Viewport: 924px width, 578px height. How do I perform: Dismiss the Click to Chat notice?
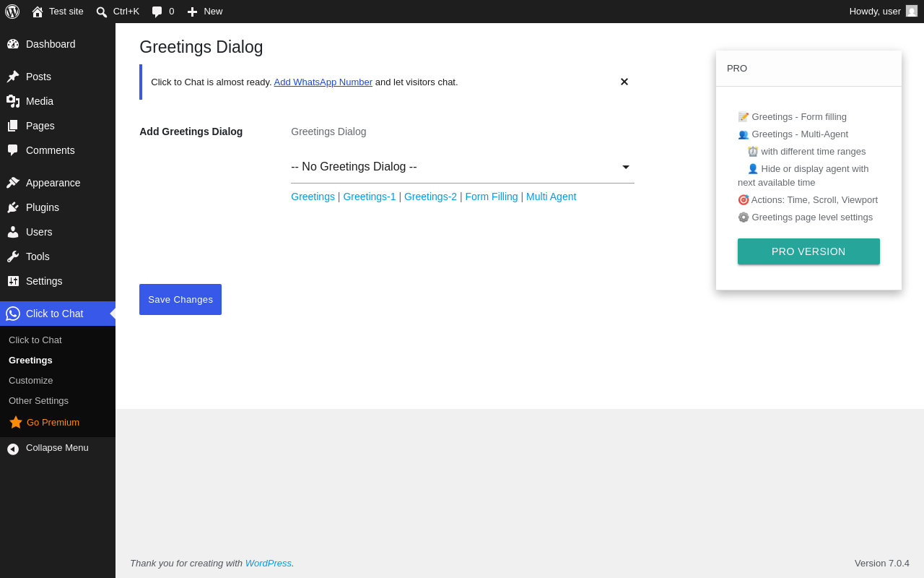click(624, 82)
